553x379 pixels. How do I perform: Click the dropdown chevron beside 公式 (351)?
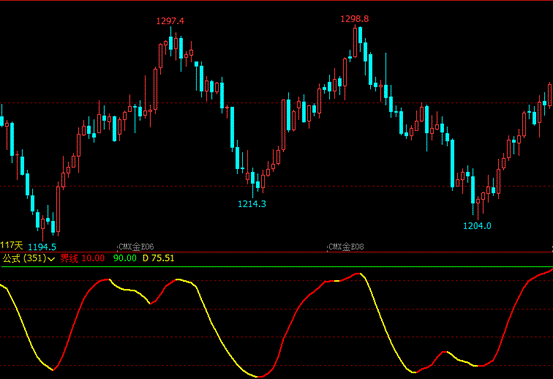pyautogui.click(x=51, y=259)
